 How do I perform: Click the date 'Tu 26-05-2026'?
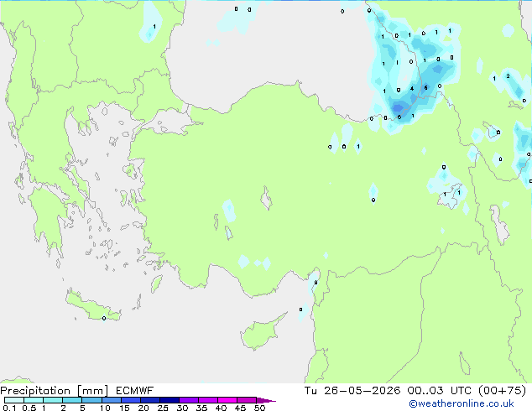coord(352,391)
